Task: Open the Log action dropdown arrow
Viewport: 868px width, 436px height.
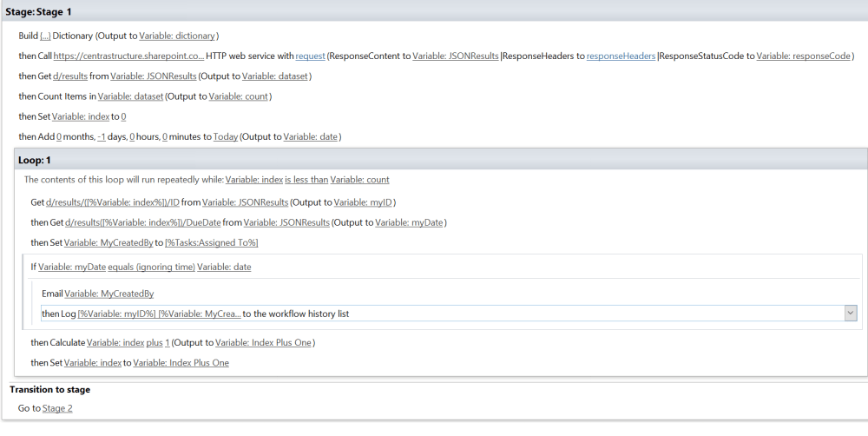Action: [x=850, y=314]
